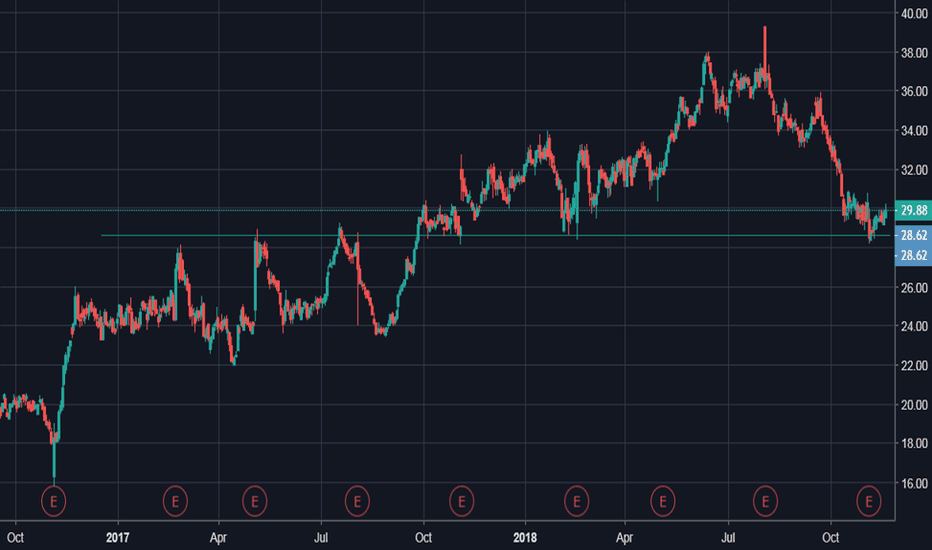The width and height of the screenshot is (932, 550).
Task: Click the Oct label preceding 2017
Action: [x=15, y=538]
